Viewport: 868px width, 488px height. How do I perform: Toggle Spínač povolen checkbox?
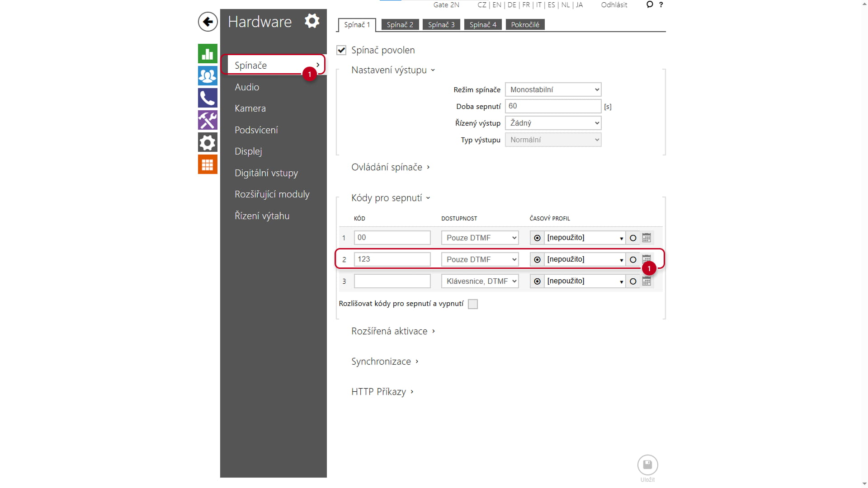pos(341,50)
